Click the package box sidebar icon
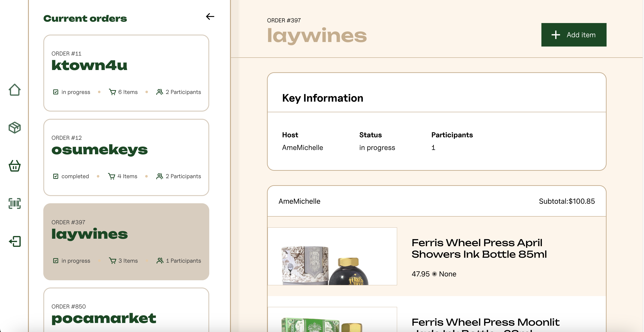Viewport: 644px width, 332px height. coord(14,128)
